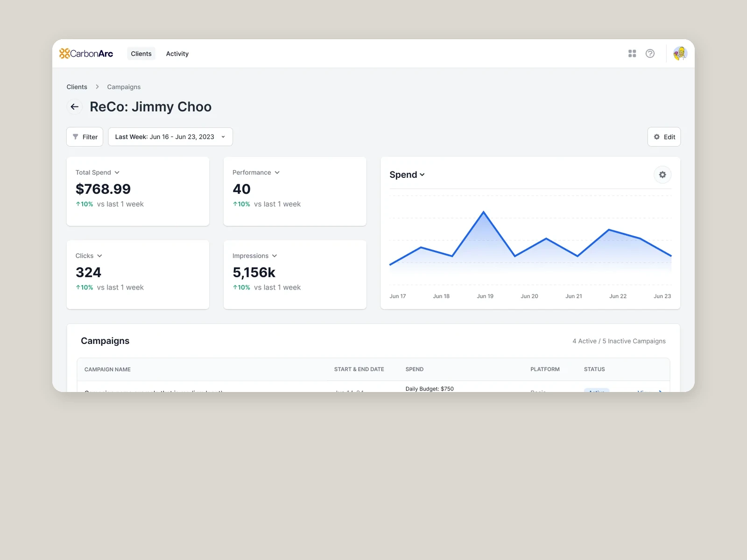Expand the Clicks metric dropdown

coord(89,256)
